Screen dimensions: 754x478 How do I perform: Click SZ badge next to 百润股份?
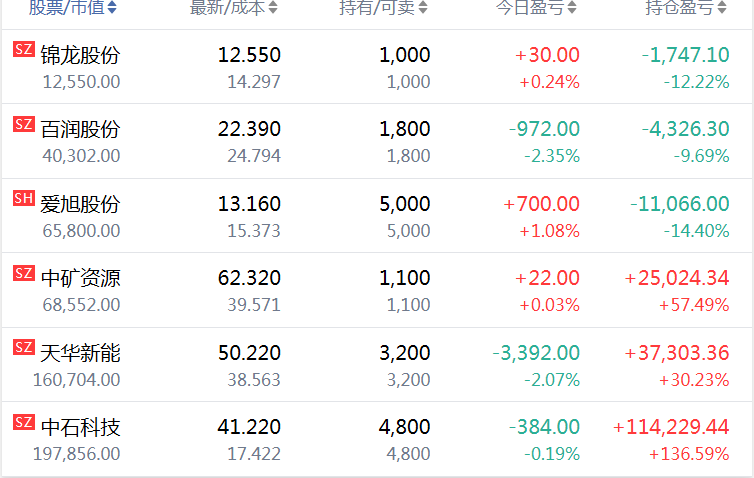coord(23,124)
